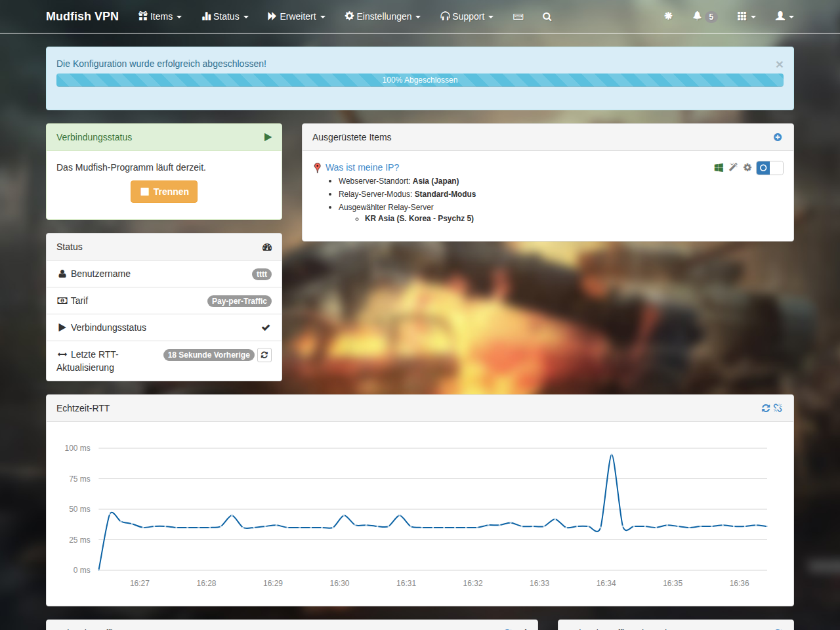Viewport: 840px width, 630px height.
Task: Click the Verbindungsstatus row in Status panel
Action: point(164,327)
